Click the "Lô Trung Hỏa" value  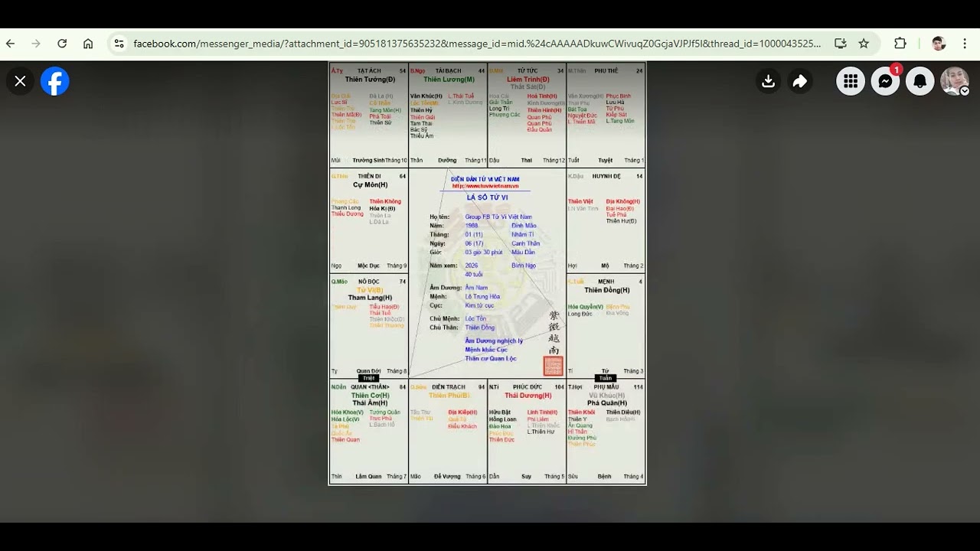482,297
